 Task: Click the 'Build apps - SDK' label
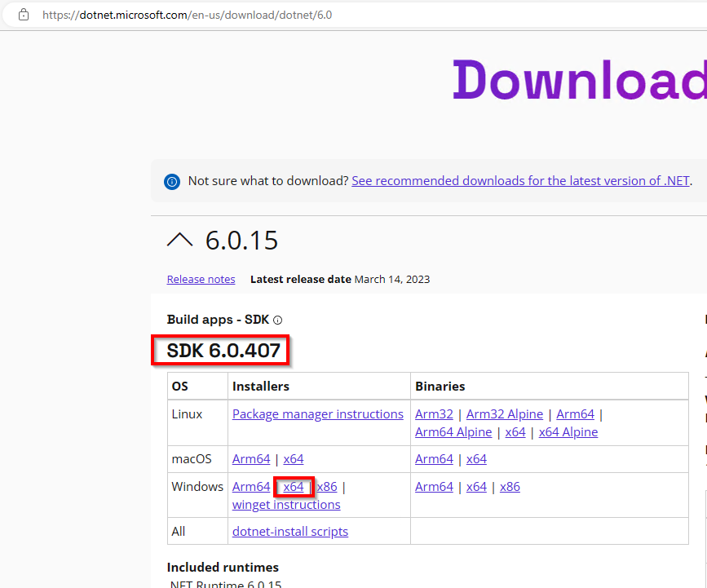(x=218, y=320)
